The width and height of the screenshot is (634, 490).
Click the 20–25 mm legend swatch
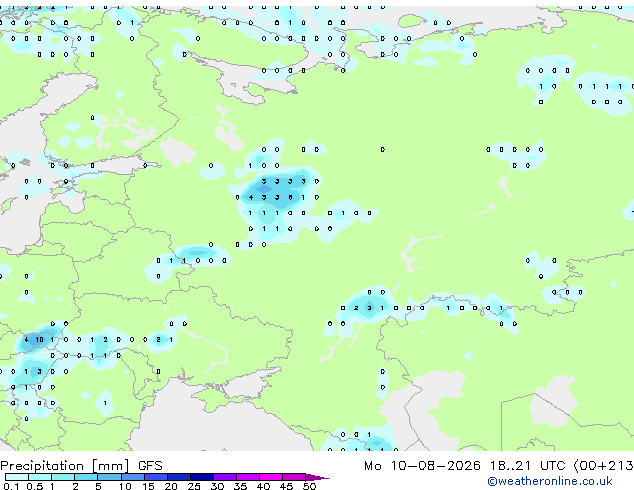179,477
